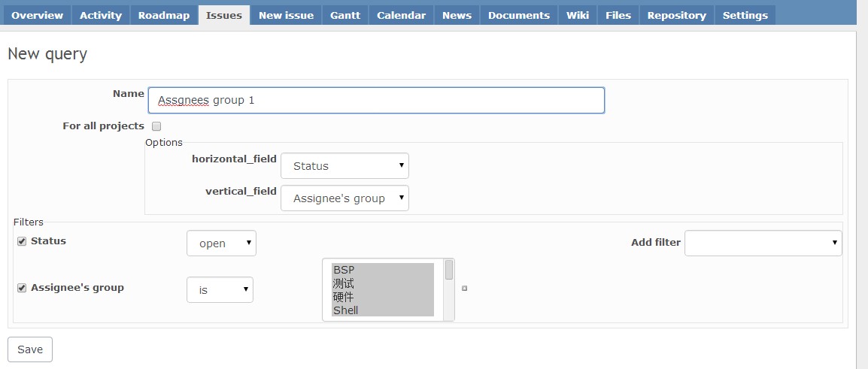Open the vertical_field Assignee's group dropdown
The height and width of the screenshot is (369, 868).
[x=345, y=198]
